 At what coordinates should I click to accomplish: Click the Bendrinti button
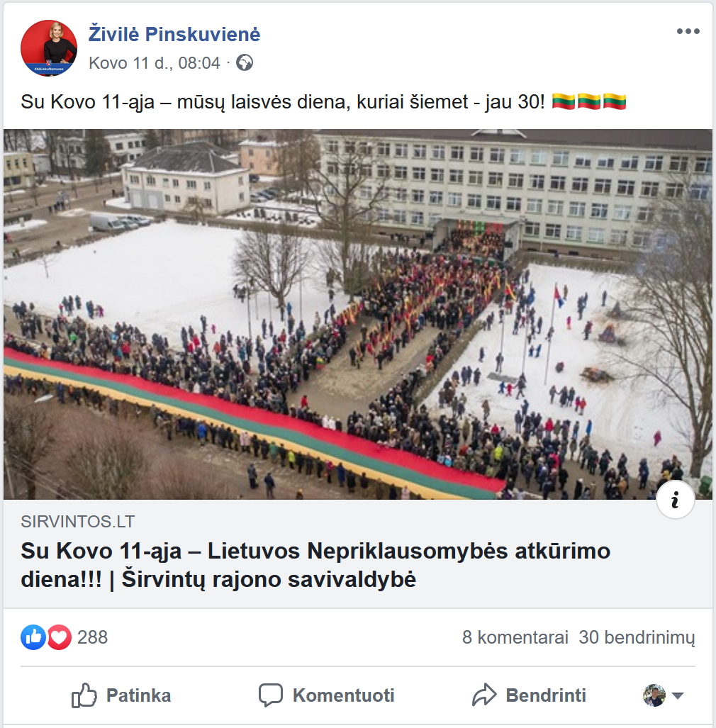(x=529, y=695)
